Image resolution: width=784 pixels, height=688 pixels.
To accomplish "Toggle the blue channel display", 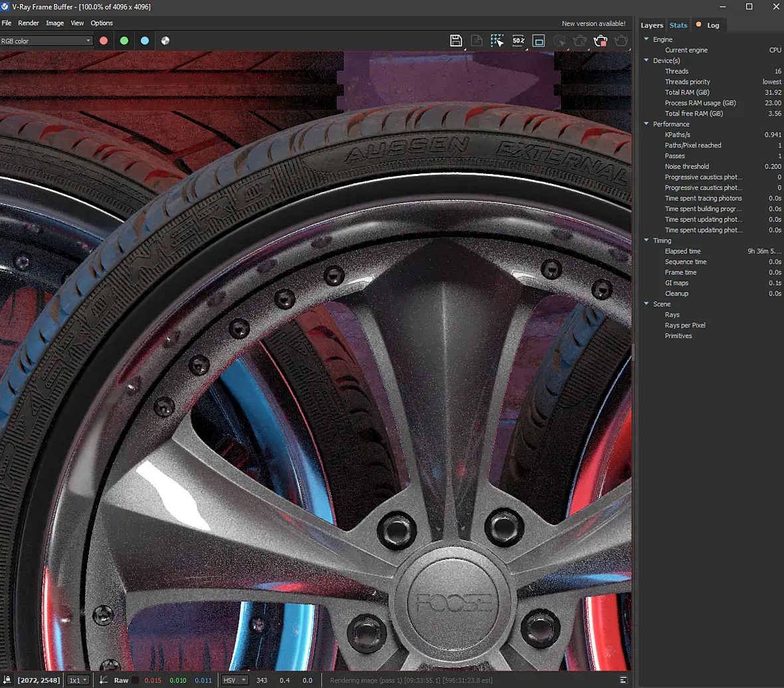I will (145, 41).
